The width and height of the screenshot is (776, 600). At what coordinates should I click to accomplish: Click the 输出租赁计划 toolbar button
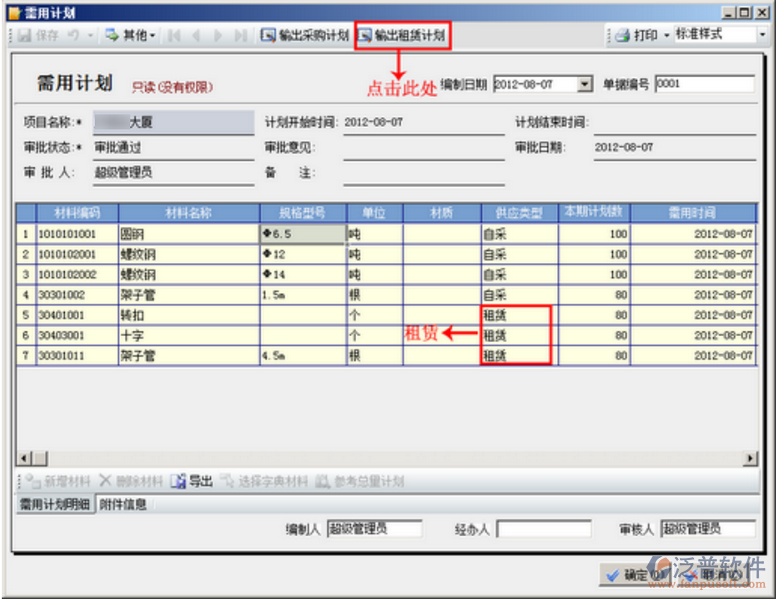click(x=401, y=35)
